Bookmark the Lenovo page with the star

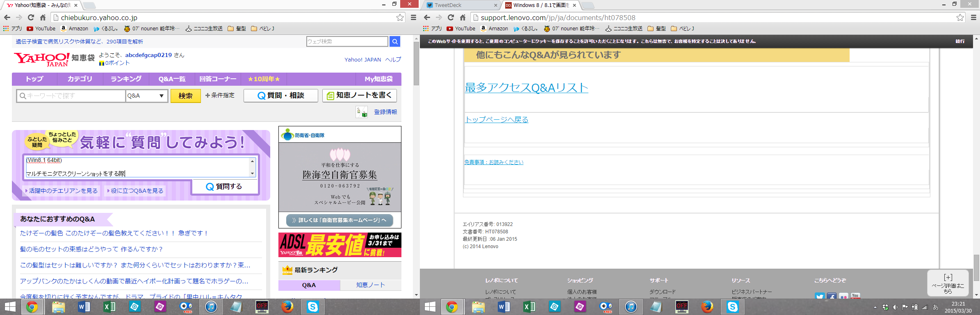pos(960,18)
